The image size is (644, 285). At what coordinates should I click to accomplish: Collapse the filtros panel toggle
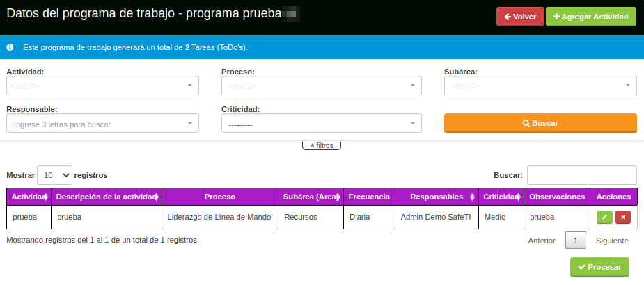tap(322, 145)
